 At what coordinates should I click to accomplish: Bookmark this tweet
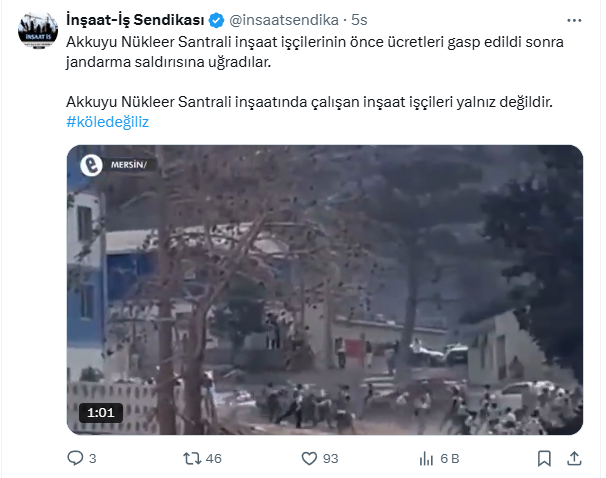point(544,459)
